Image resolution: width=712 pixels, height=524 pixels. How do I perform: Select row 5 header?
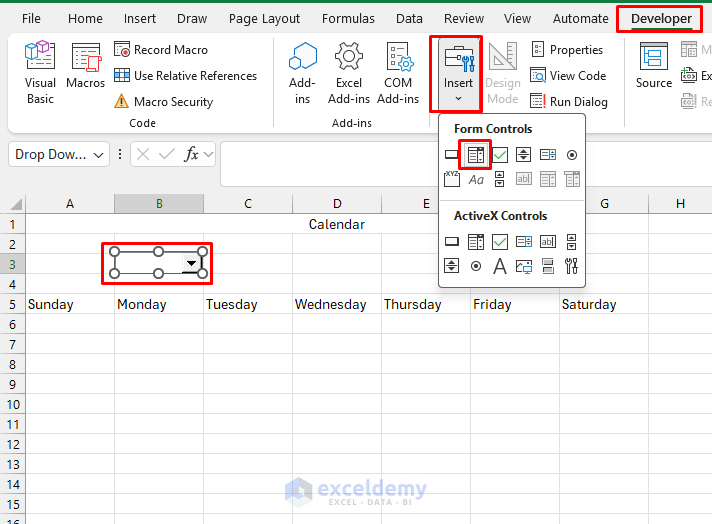(13, 304)
